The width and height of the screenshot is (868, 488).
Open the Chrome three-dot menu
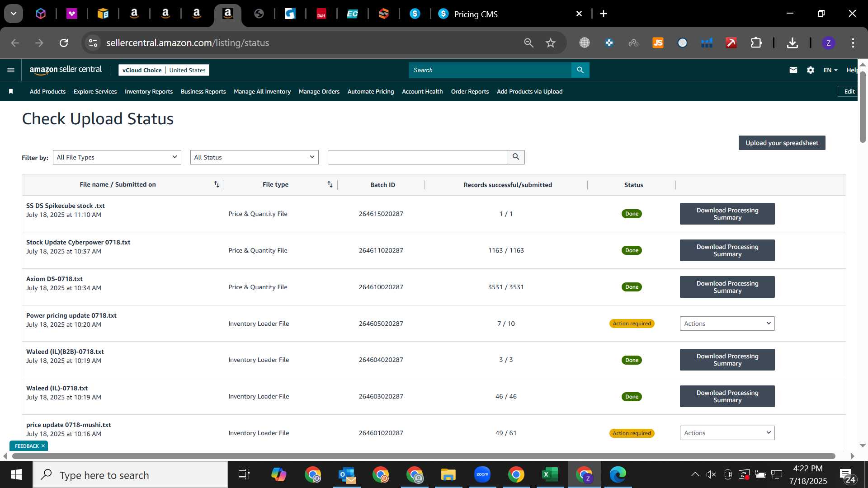click(x=853, y=43)
